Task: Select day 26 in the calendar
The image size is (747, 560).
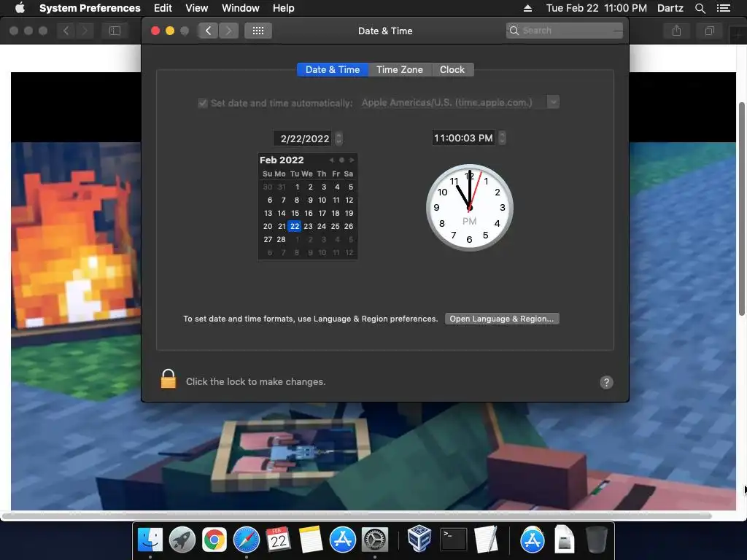Action: (x=349, y=226)
